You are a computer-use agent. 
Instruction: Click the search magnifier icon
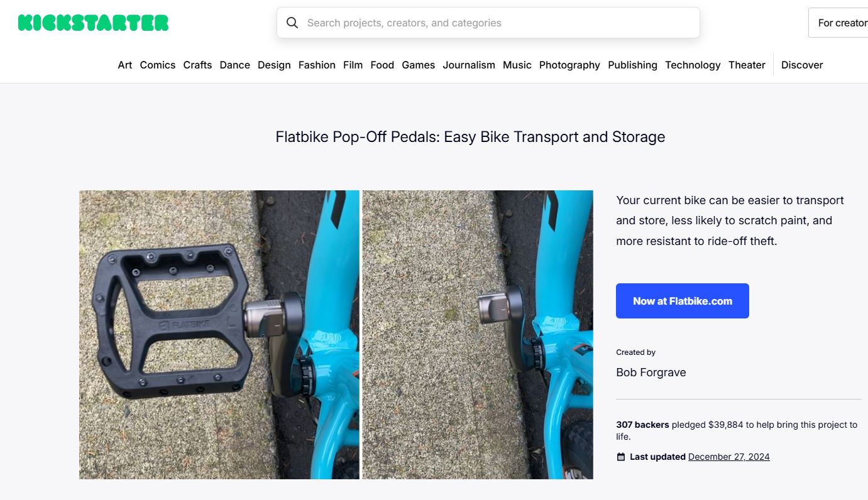pyautogui.click(x=292, y=23)
